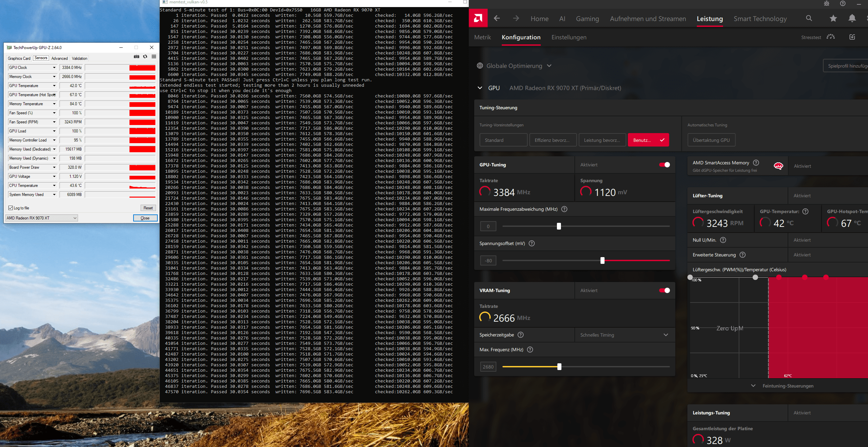The width and height of the screenshot is (868, 447).
Task: Go back with the left arrow
Action: point(497,18)
